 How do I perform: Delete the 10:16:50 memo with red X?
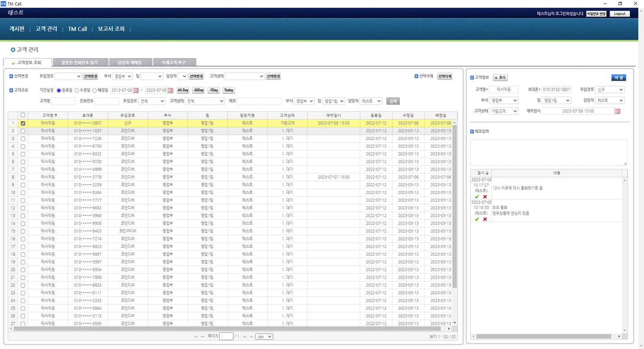tap(485, 219)
